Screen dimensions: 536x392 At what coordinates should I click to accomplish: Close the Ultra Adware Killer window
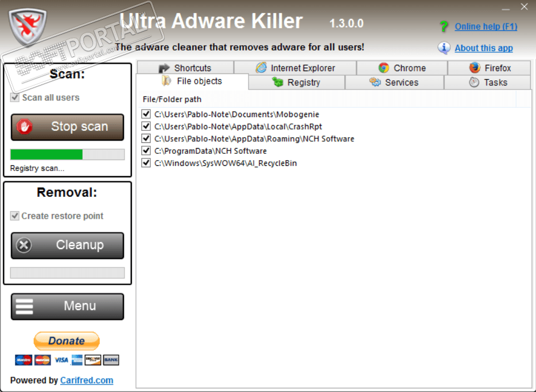524,7
